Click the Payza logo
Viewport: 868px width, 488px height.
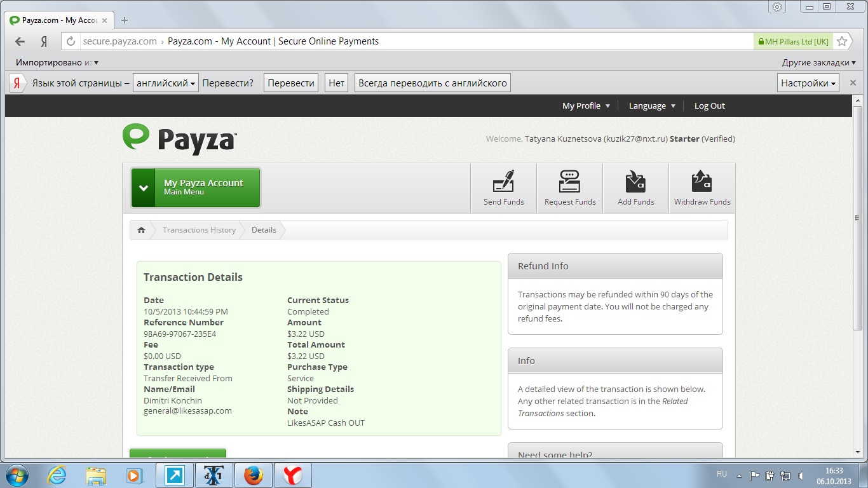[180, 139]
